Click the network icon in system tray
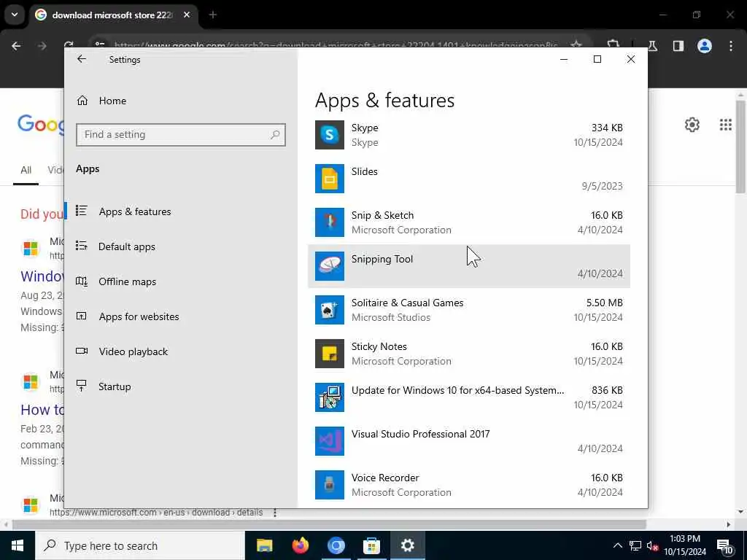Image resolution: width=747 pixels, height=560 pixels. 635,545
